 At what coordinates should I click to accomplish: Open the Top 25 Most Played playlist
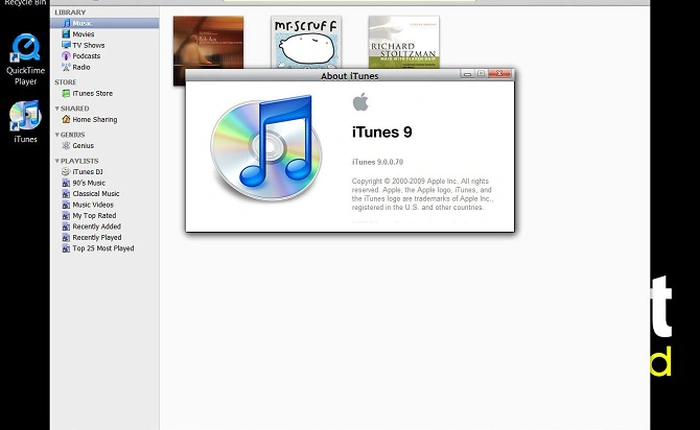pos(102,248)
